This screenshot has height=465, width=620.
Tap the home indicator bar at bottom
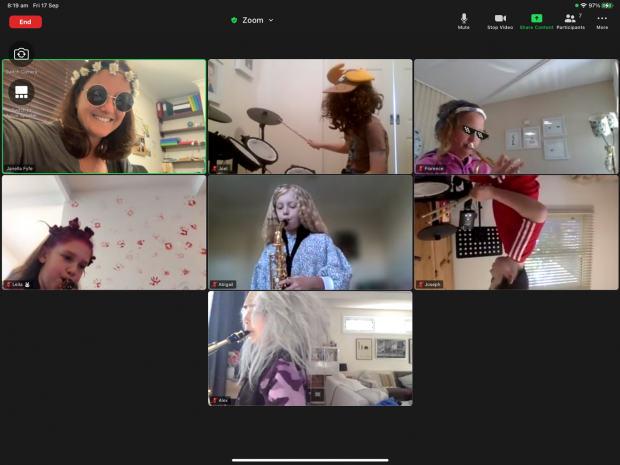[x=310, y=460]
